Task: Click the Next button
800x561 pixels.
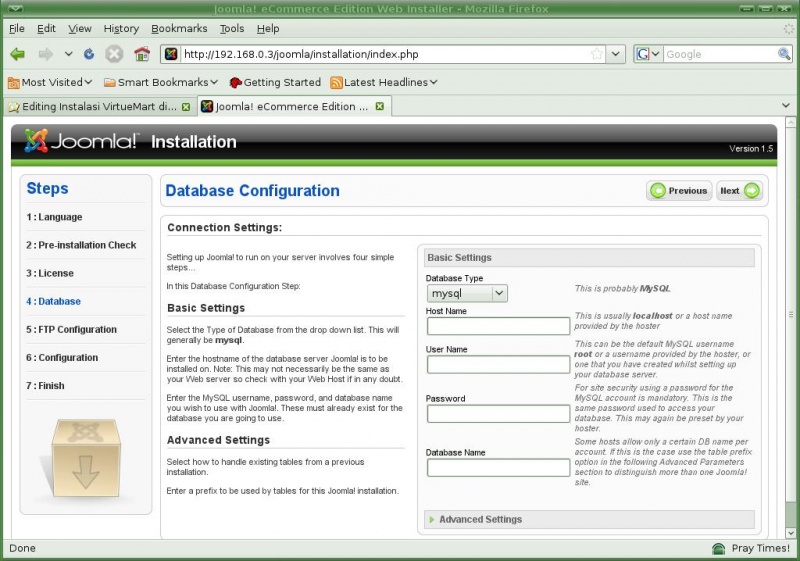Action: click(x=739, y=190)
